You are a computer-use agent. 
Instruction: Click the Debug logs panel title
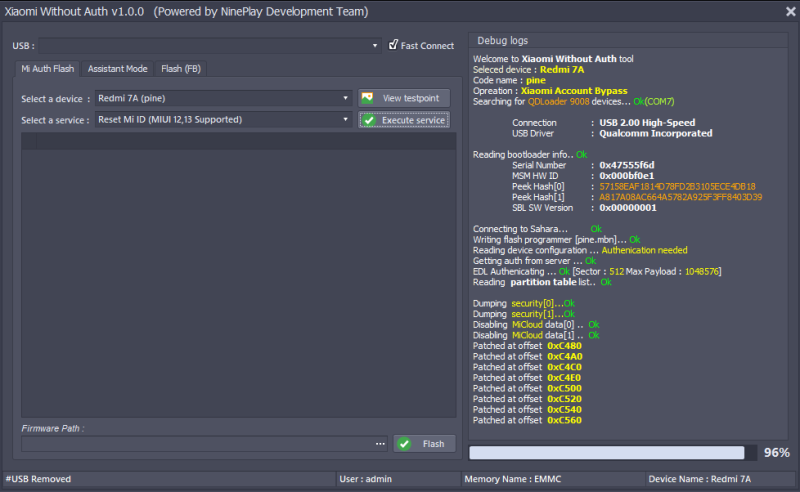coord(503,40)
